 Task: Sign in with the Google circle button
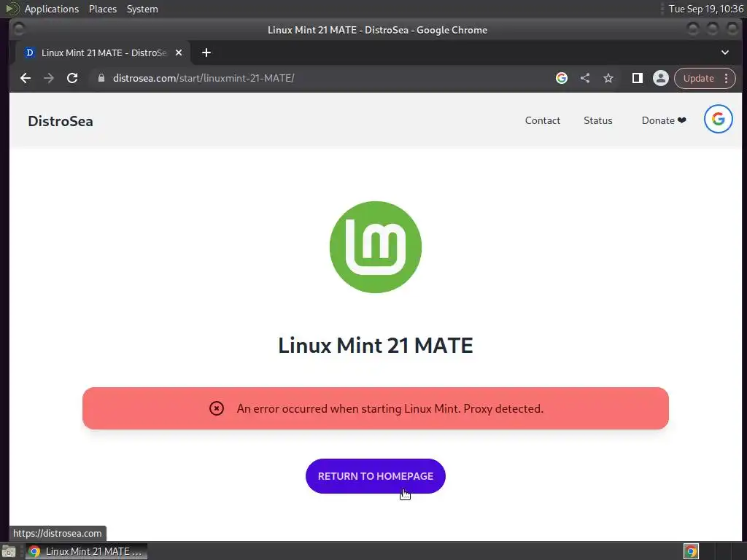tap(718, 119)
